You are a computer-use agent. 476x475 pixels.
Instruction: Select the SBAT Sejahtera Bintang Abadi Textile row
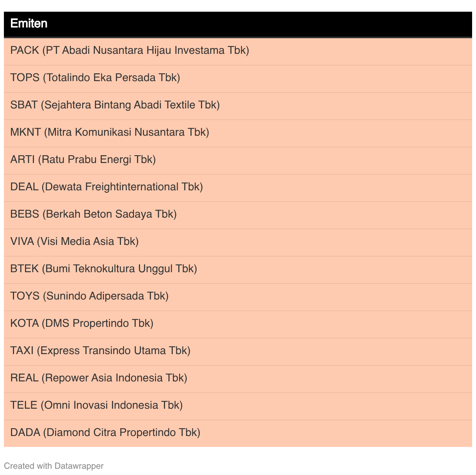(115, 105)
